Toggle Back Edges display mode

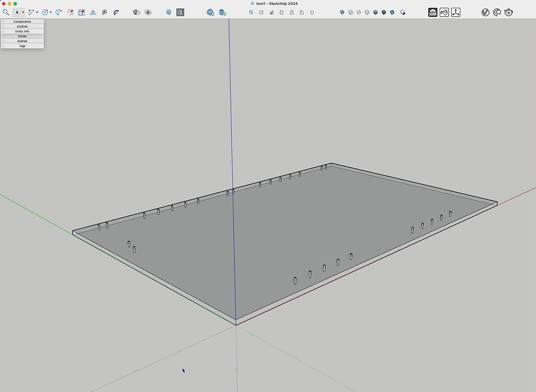tap(350, 12)
